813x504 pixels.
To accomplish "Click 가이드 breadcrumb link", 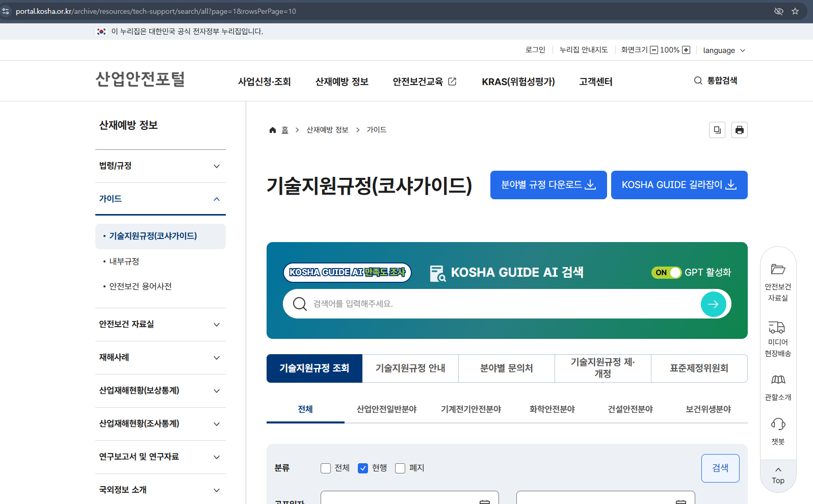I will (377, 130).
